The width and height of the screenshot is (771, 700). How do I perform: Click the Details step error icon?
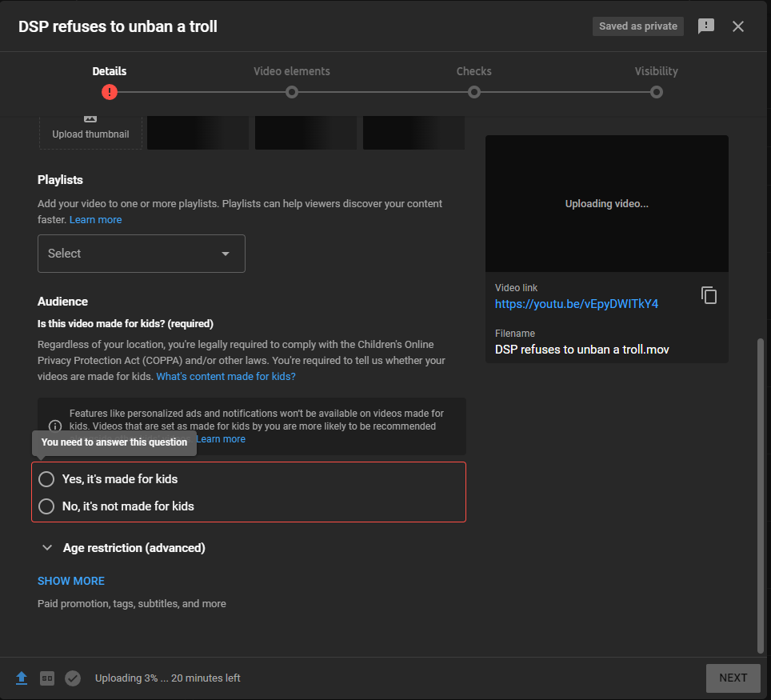point(109,92)
